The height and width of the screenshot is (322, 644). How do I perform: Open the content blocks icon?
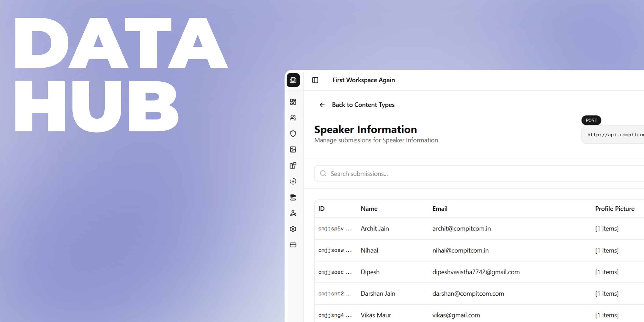pyautogui.click(x=293, y=165)
